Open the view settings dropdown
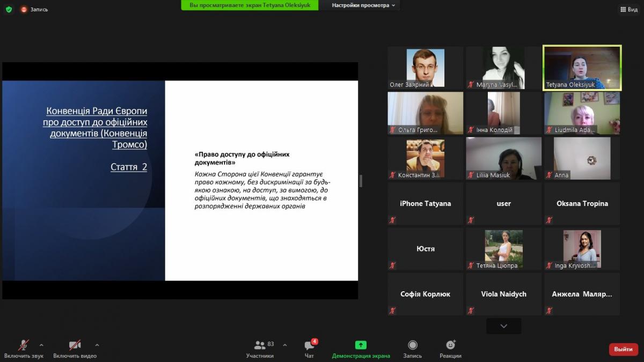The height and width of the screenshot is (362, 644). (363, 5)
